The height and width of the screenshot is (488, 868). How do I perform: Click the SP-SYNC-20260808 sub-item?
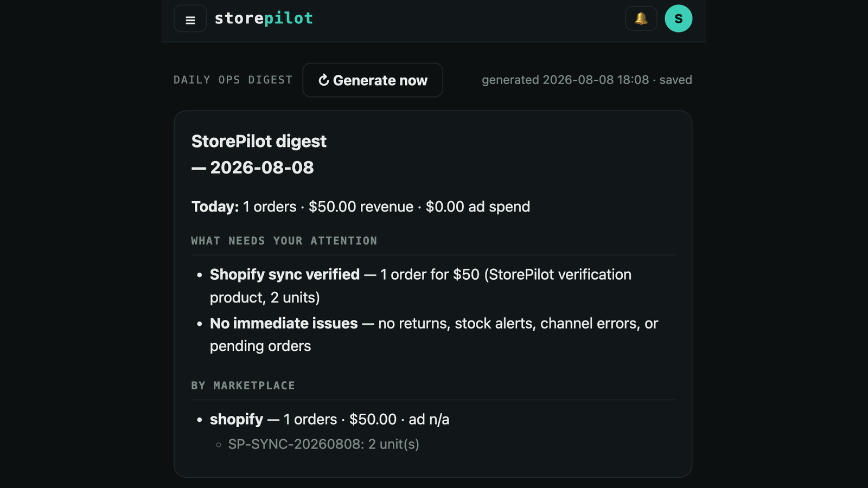pos(323,444)
